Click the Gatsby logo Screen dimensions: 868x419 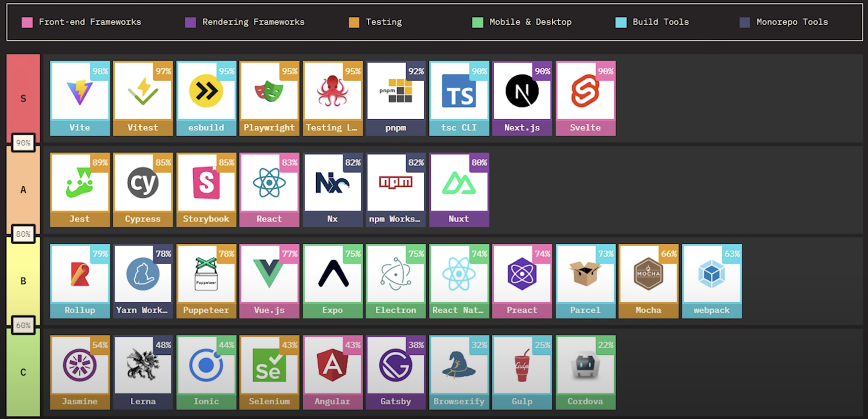pyautogui.click(x=396, y=365)
